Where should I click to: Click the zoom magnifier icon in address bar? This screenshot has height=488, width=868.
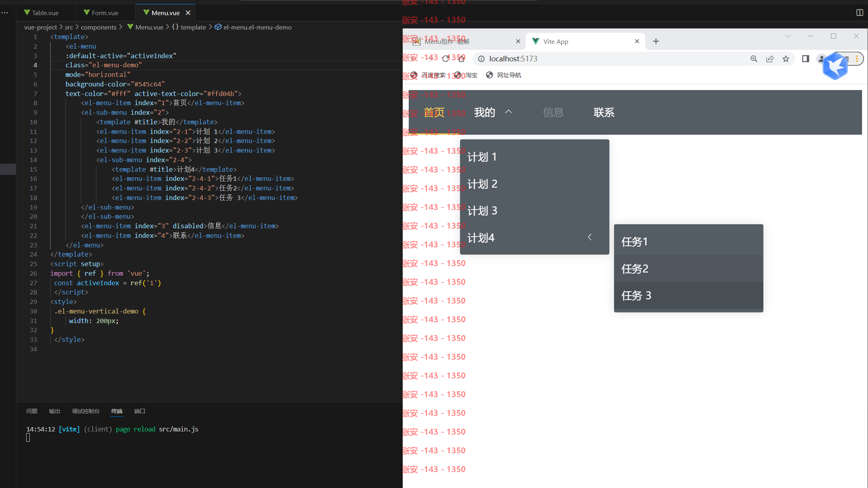point(754,59)
